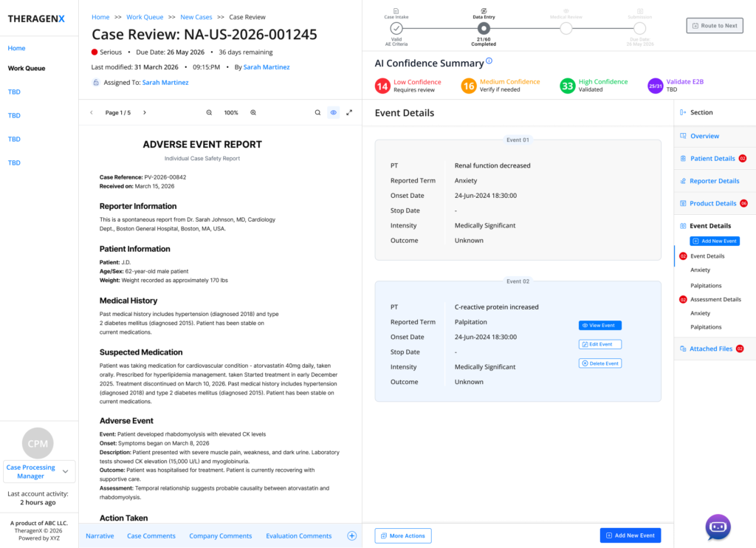The width and height of the screenshot is (756, 548).
Task: Click the TheragenX logo
Action: 36,18
